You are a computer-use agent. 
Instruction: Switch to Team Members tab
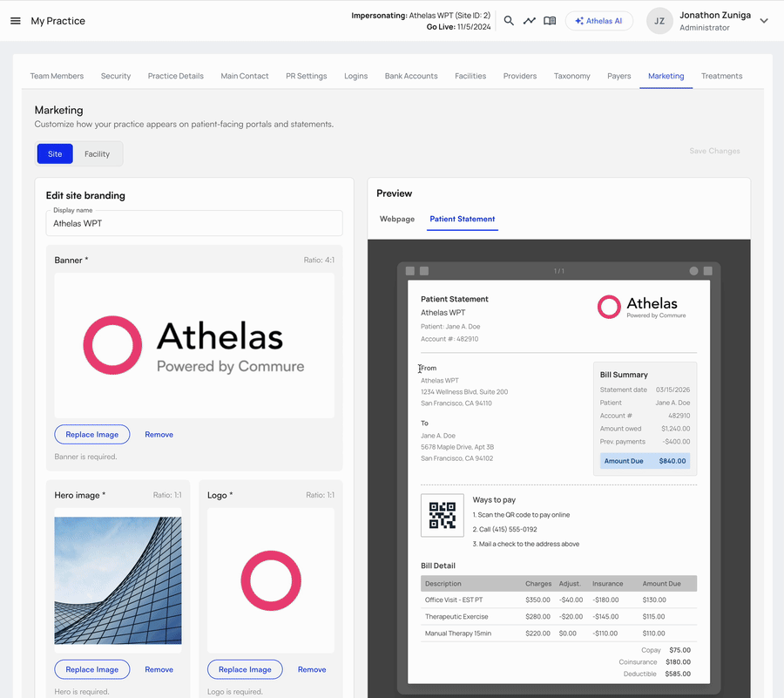coord(57,76)
